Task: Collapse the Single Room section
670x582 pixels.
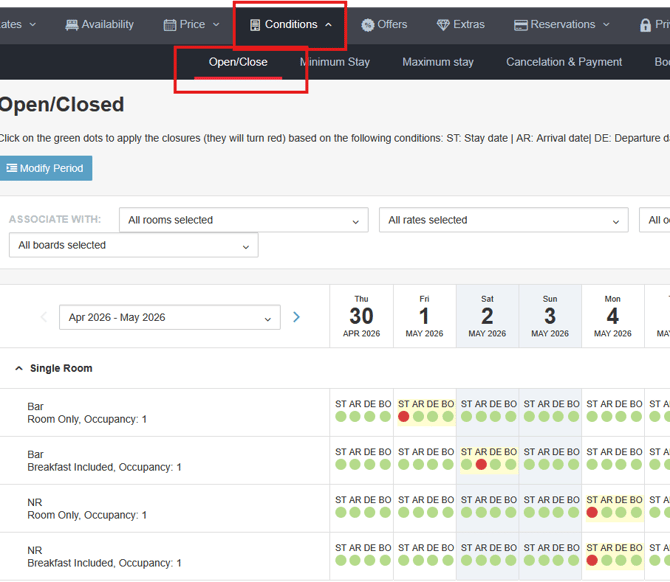Action: pyautogui.click(x=19, y=368)
